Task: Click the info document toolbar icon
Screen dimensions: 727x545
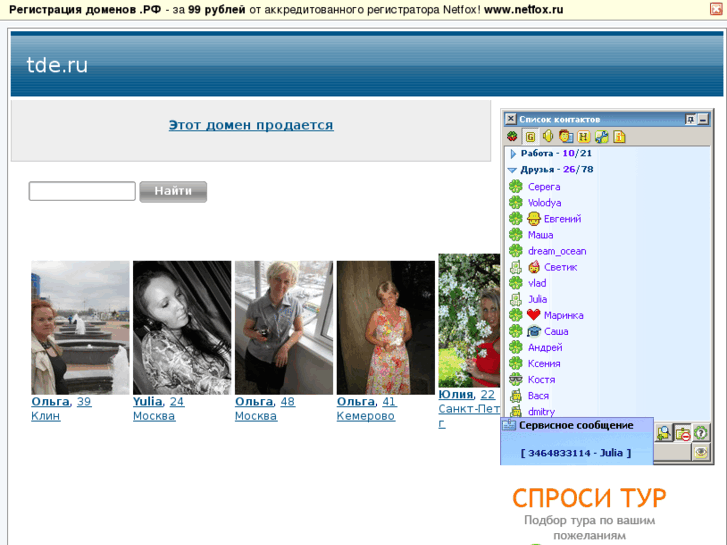Action: click(619, 136)
